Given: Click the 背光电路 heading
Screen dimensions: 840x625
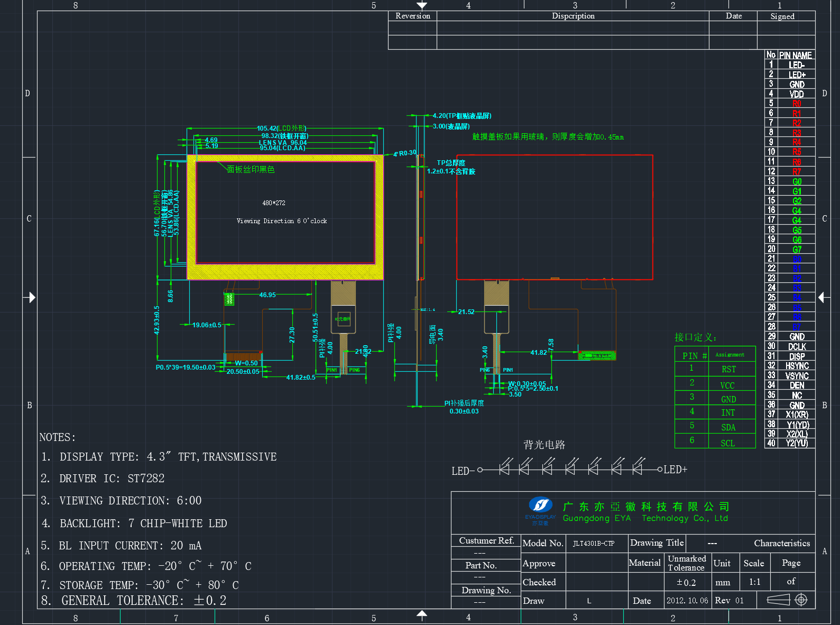Looking at the screenshot, I should click(544, 445).
